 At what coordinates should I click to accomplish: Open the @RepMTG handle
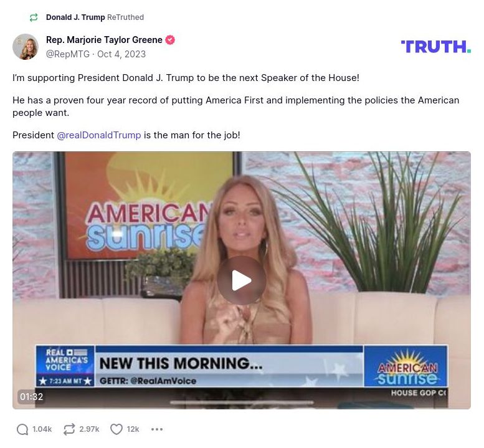(68, 54)
